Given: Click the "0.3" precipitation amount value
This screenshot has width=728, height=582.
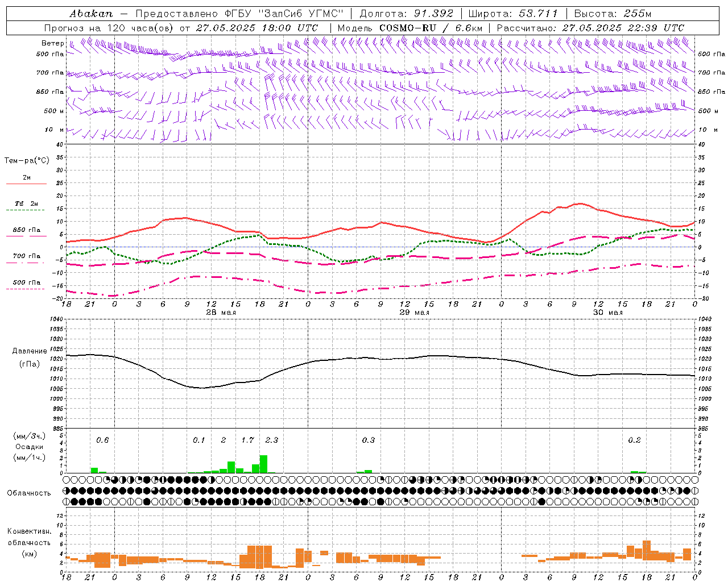Looking at the screenshot, I should [x=369, y=440].
